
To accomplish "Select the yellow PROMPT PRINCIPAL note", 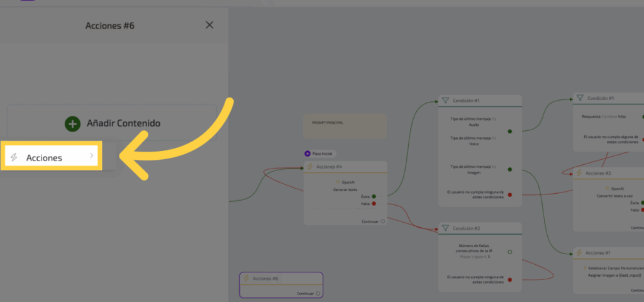I will pos(344,126).
